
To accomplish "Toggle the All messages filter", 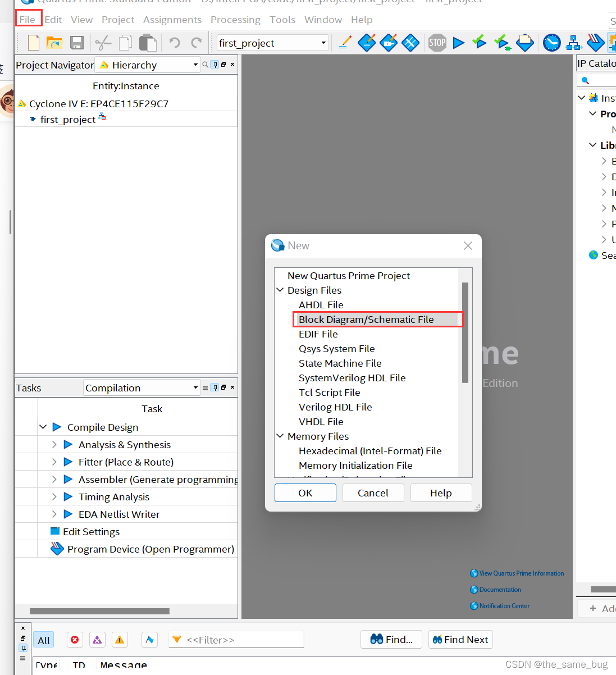I will (x=44, y=640).
